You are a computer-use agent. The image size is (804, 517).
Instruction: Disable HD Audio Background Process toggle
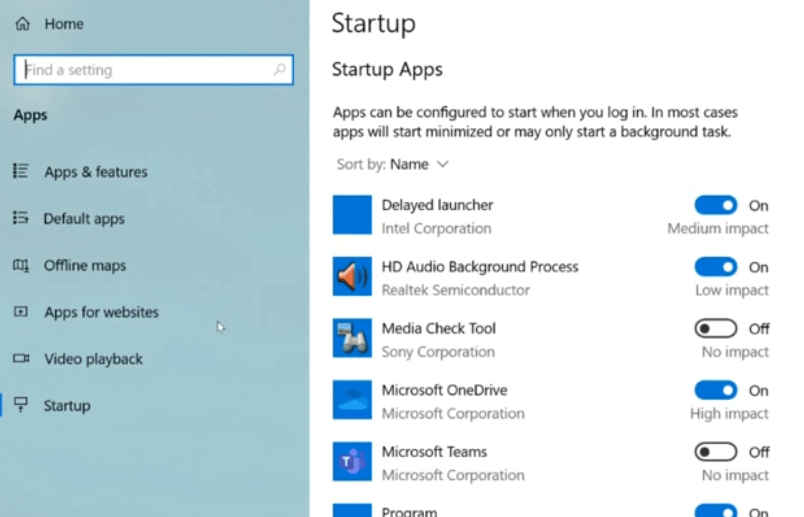(716, 267)
